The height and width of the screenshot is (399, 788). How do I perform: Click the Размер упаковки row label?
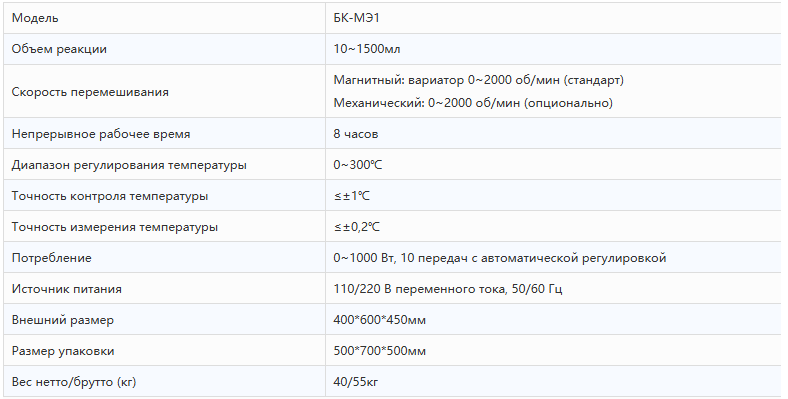[63, 351]
